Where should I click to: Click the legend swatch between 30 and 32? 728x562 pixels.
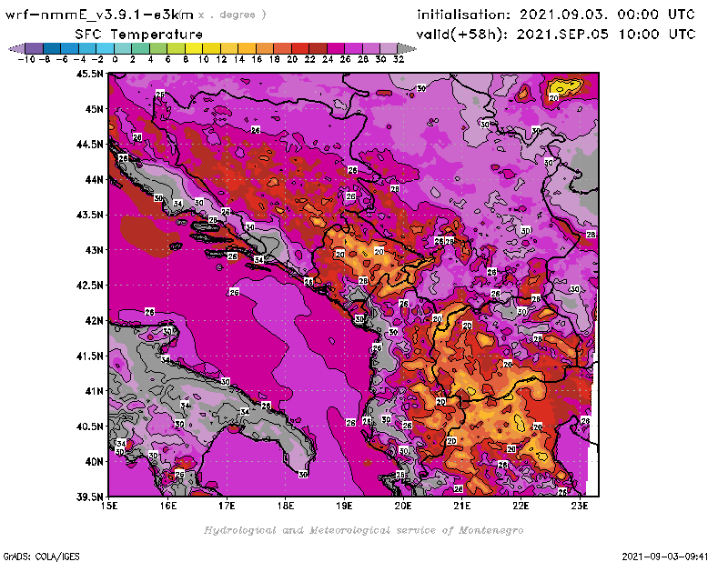coord(389,48)
